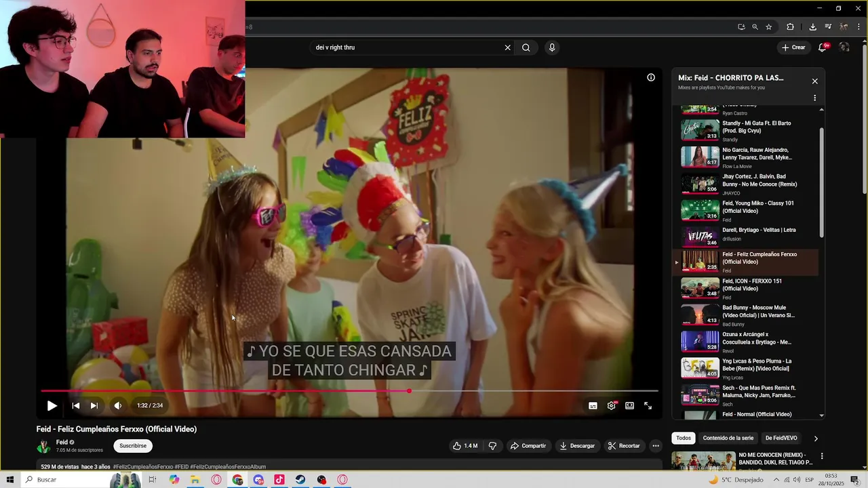Select the 'De FeidVEVO' chip
Viewport: 868px width, 488px height.
coord(781,438)
